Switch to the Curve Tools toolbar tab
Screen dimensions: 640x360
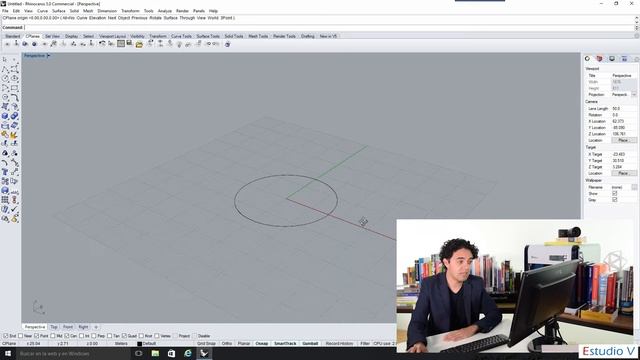pos(181,36)
